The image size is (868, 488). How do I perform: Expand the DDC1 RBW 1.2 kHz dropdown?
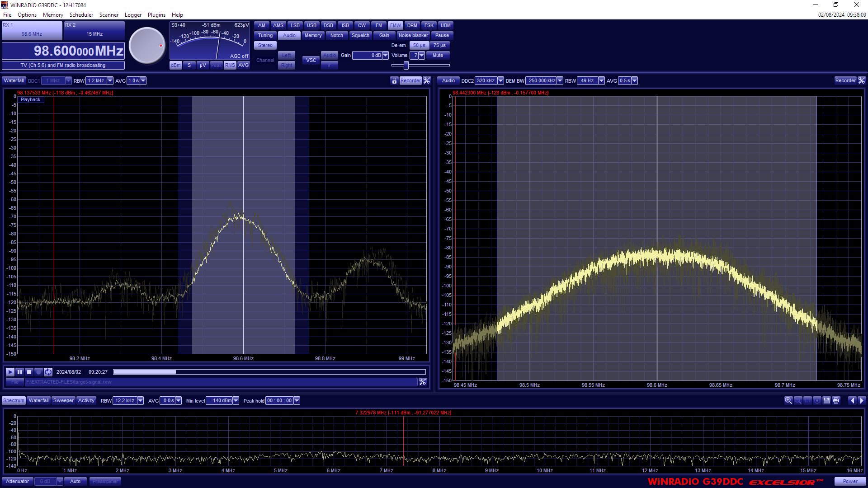(x=110, y=80)
